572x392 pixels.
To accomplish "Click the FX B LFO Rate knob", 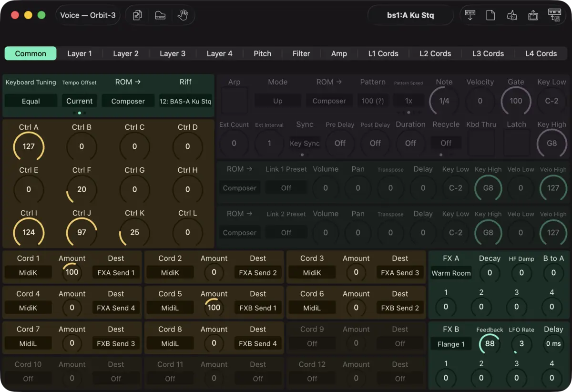I will tap(521, 343).
